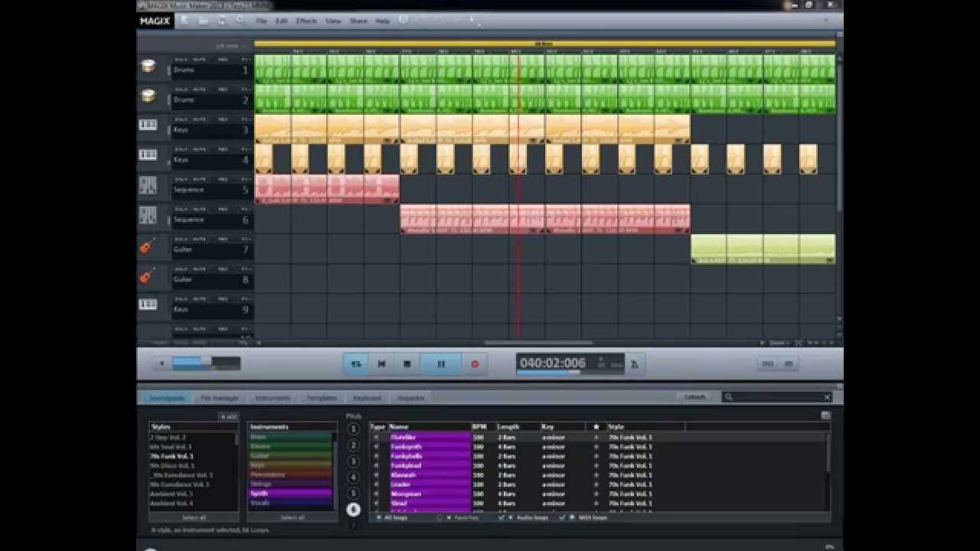Click the open project toolbar icon
This screenshot has width=980, height=551.
point(203,21)
